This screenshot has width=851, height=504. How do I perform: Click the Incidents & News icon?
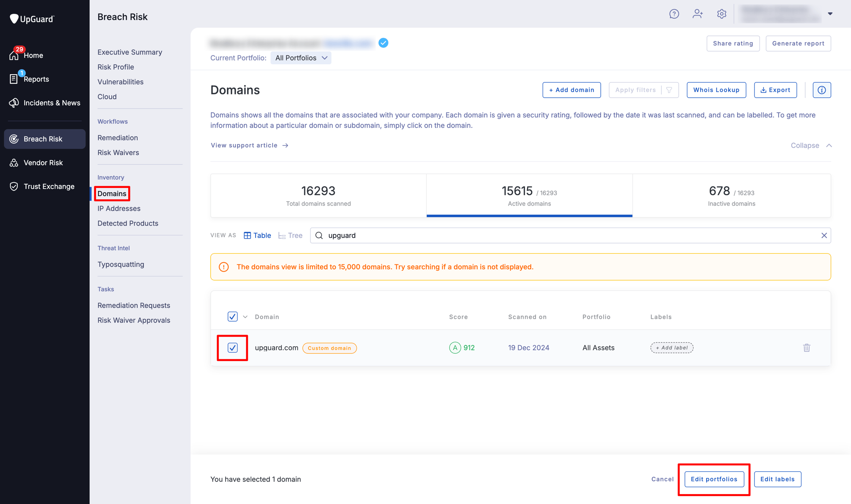tap(14, 103)
